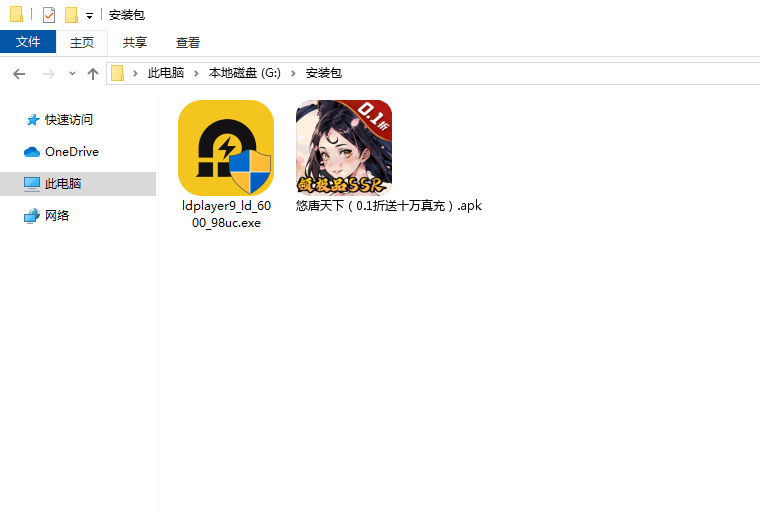Click the Forward navigation arrow

48,73
